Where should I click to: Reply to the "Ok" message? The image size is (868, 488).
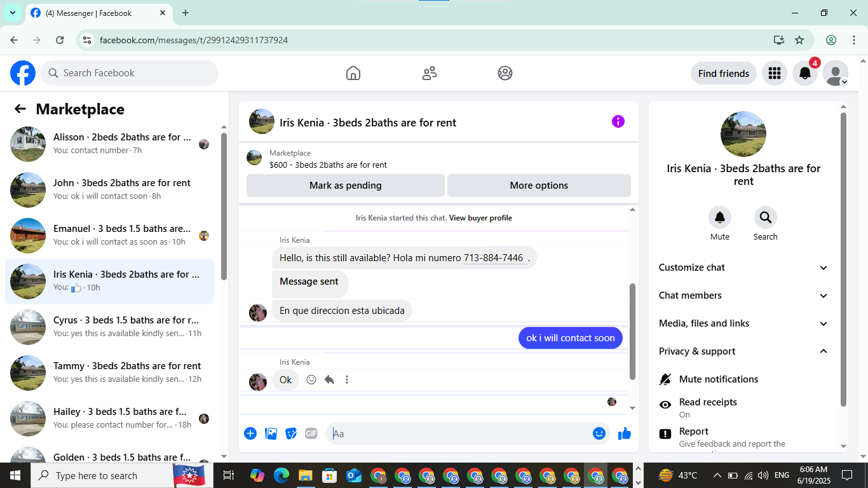pyautogui.click(x=329, y=379)
